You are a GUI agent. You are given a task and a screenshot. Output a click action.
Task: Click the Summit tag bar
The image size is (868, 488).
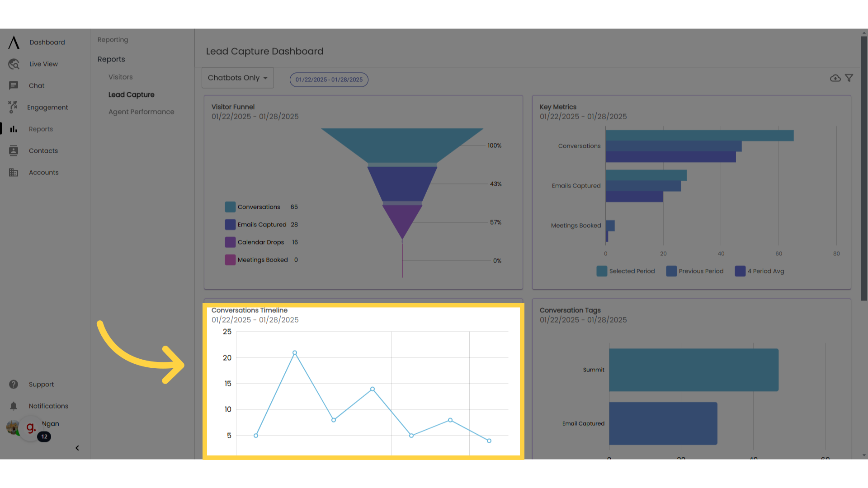point(693,370)
